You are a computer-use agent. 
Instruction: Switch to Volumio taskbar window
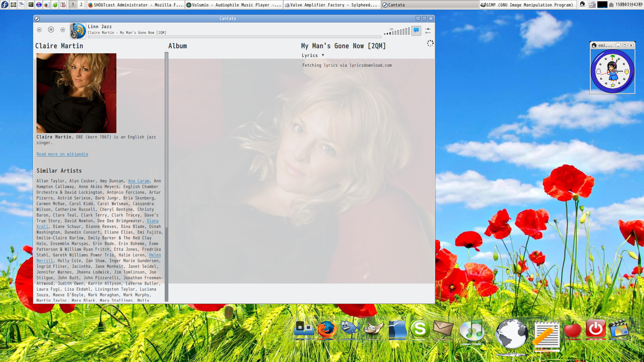234,5
